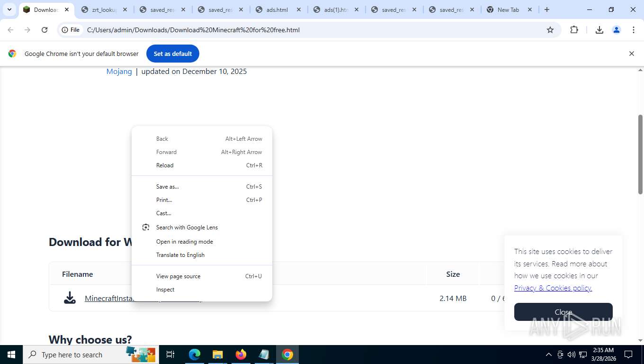Click the Chrome taskbar icon
Viewport: 644px width, 364px height.
(x=287, y=355)
